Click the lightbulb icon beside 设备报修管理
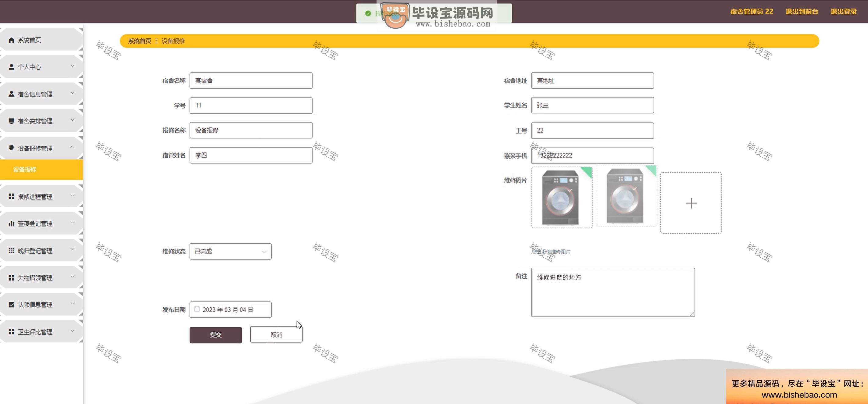 pyautogui.click(x=12, y=148)
